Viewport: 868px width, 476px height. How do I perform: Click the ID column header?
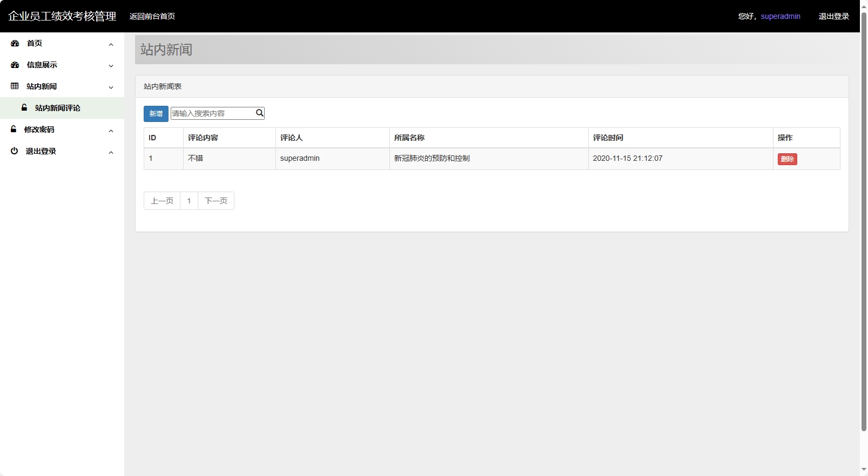click(x=164, y=138)
